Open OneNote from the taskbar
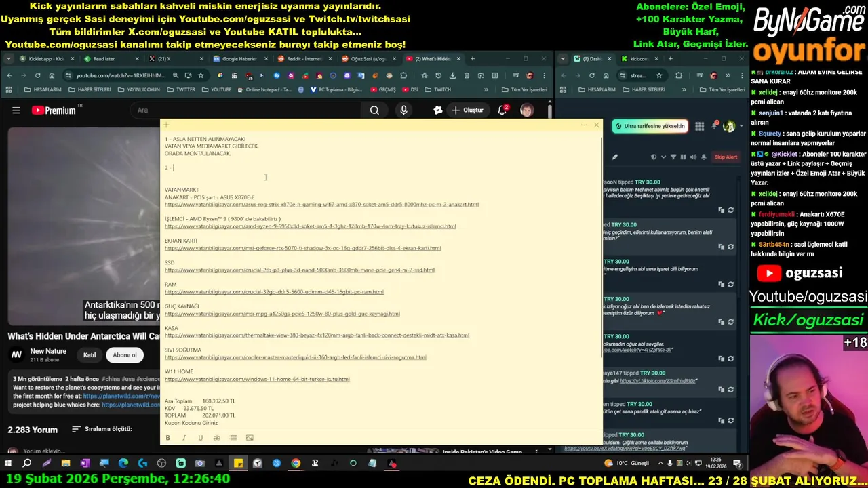868x488 pixels. click(x=85, y=464)
